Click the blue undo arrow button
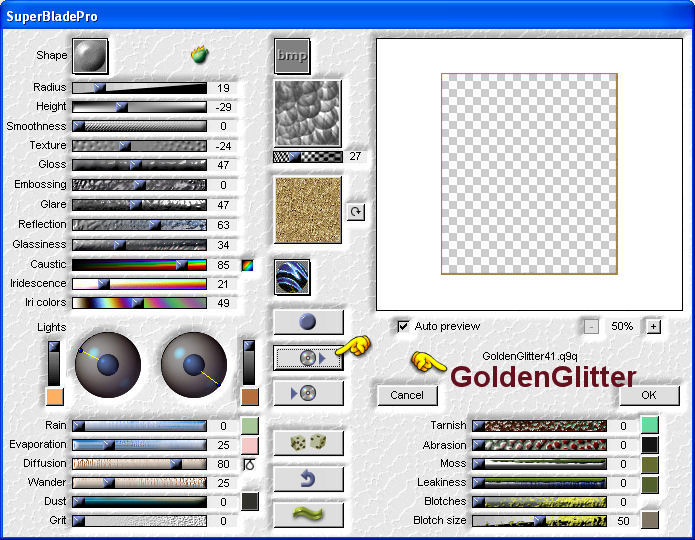The width and height of the screenshot is (695, 540). [308, 479]
